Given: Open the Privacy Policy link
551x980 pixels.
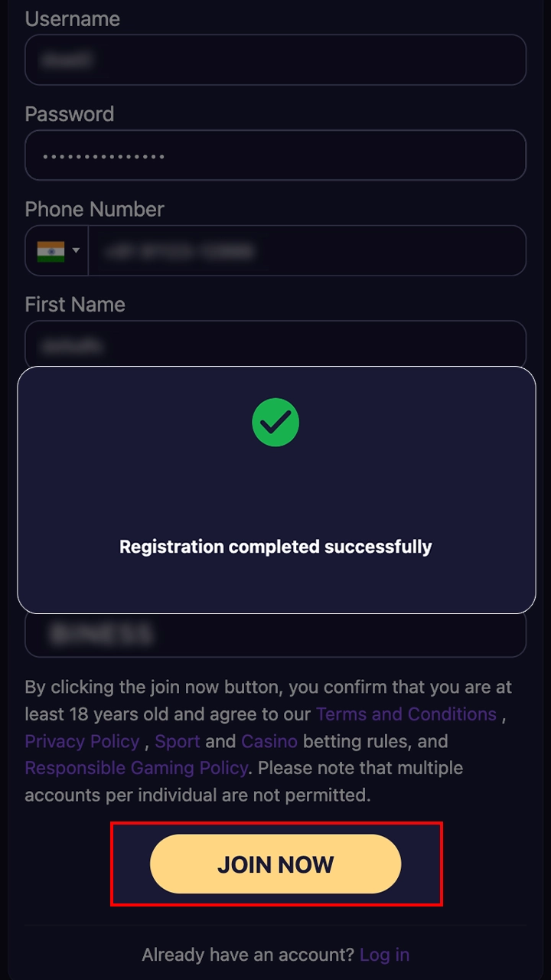Looking at the screenshot, I should (82, 741).
